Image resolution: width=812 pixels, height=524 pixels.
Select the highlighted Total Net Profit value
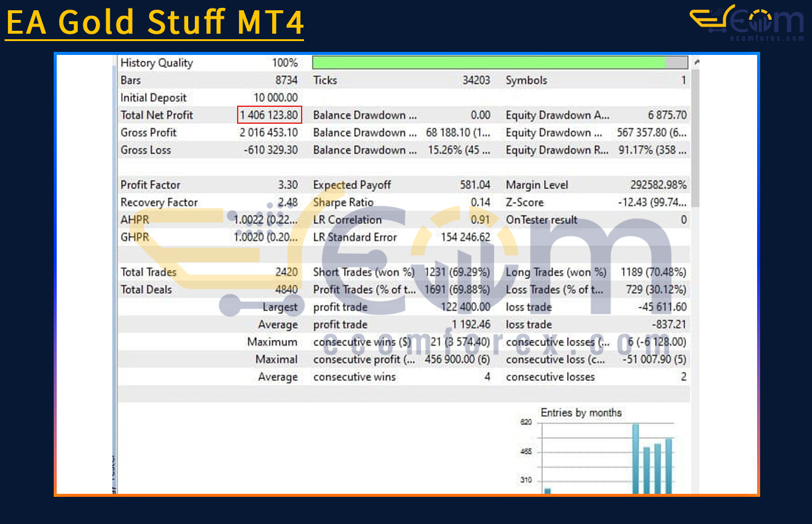click(269, 115)
